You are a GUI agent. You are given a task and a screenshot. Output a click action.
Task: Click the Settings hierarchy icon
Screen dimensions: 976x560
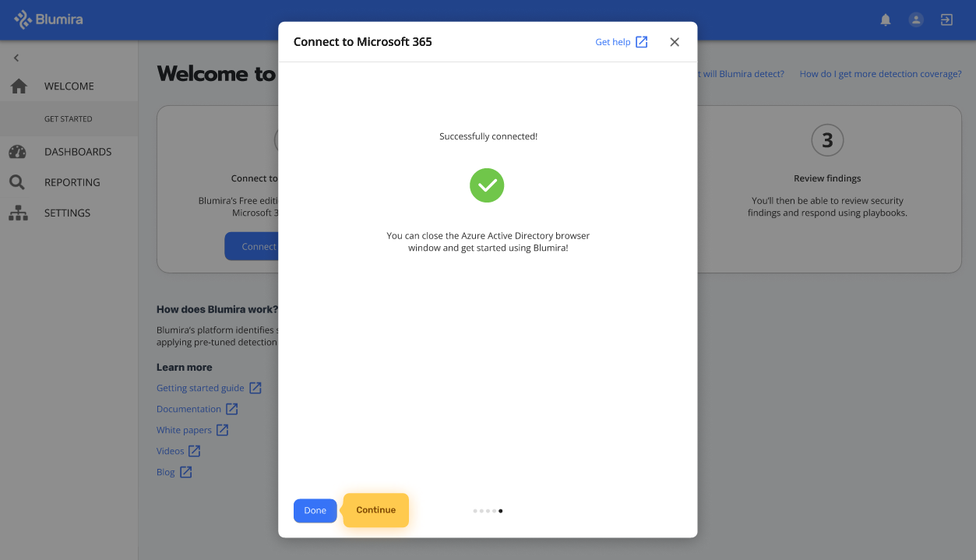[x=18, y=213]
